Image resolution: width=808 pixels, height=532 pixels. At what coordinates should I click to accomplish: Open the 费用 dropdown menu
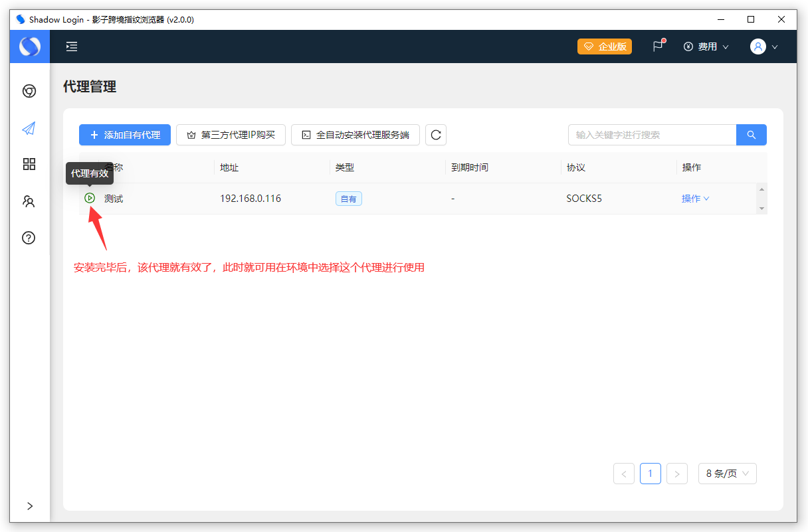[x=706, y=46]
